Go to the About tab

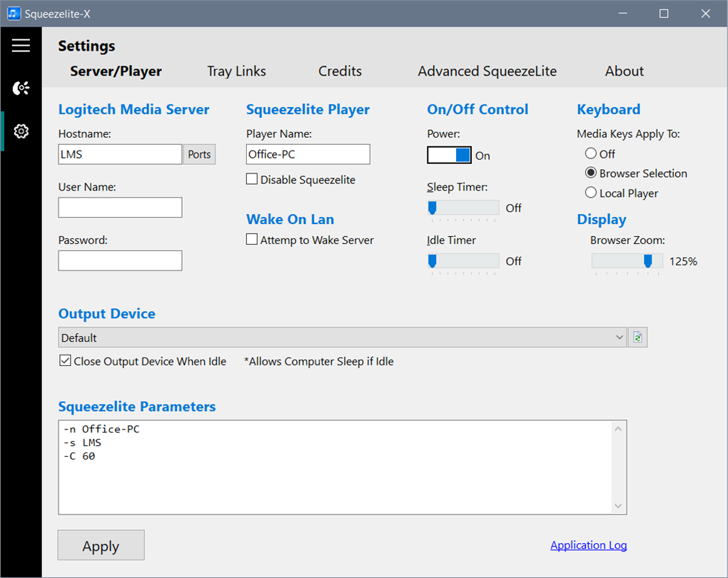(624, 71)
